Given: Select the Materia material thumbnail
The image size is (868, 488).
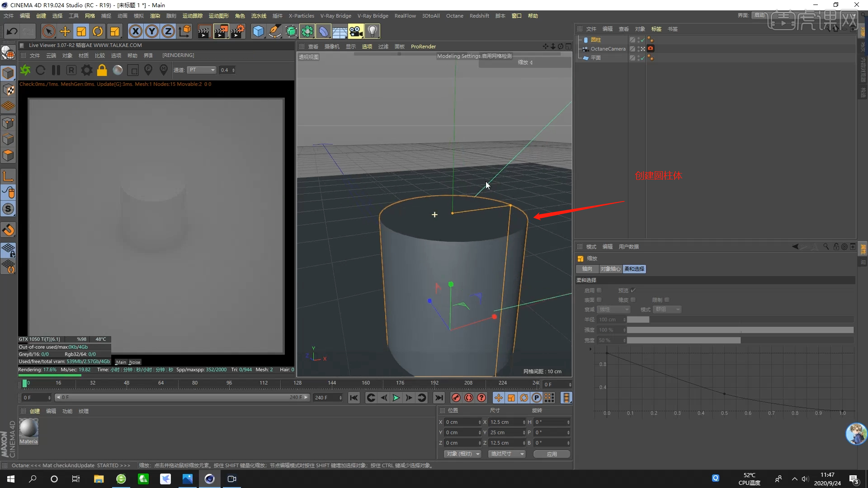Looking at the screenshot, I should pos(28,432).
